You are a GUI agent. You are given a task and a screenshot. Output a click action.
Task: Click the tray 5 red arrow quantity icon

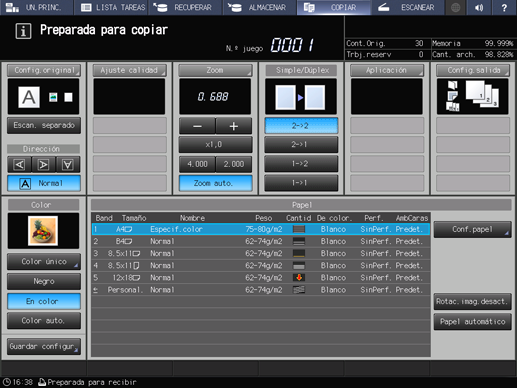(299, 278)
